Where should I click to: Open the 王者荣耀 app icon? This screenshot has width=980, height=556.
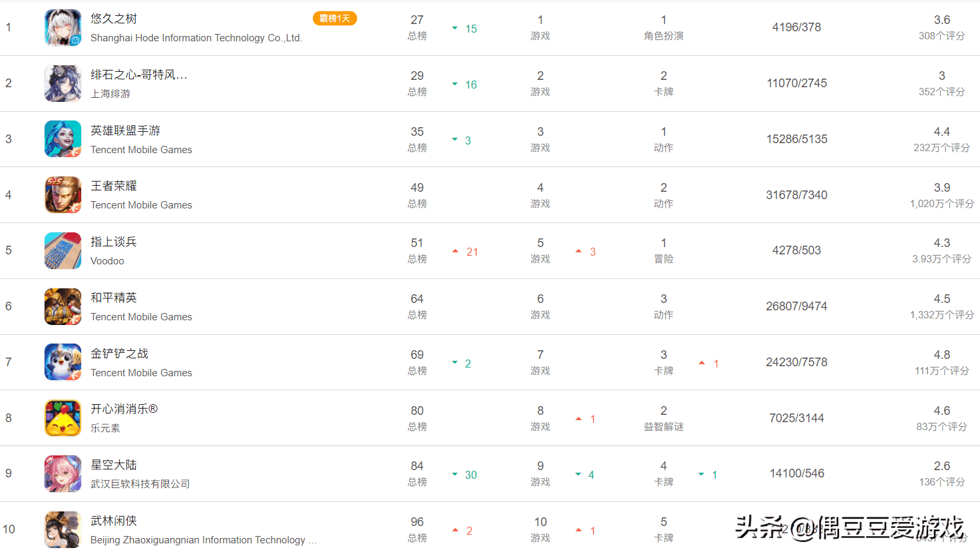(63, 194)
